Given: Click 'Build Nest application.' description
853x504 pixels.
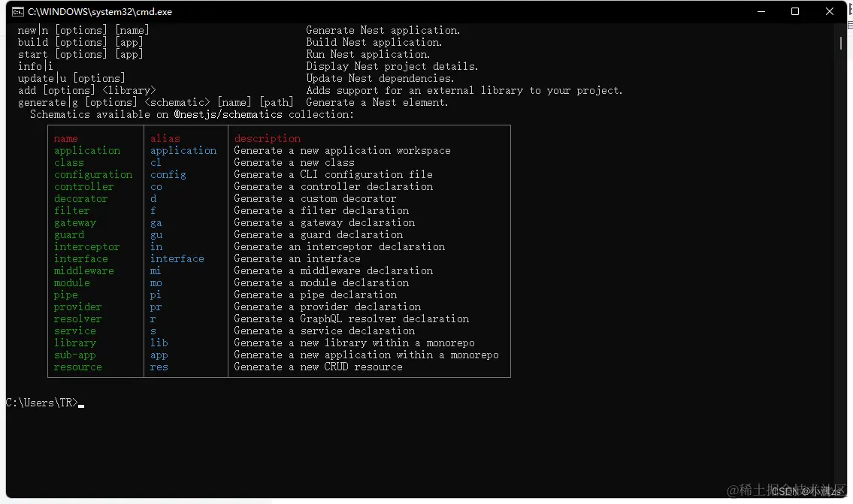Looking at the screenshot, I should [x=374, y=42].
